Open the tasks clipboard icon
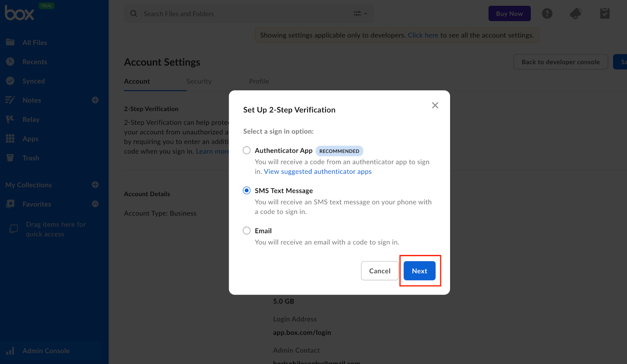 tap(605, 14)
